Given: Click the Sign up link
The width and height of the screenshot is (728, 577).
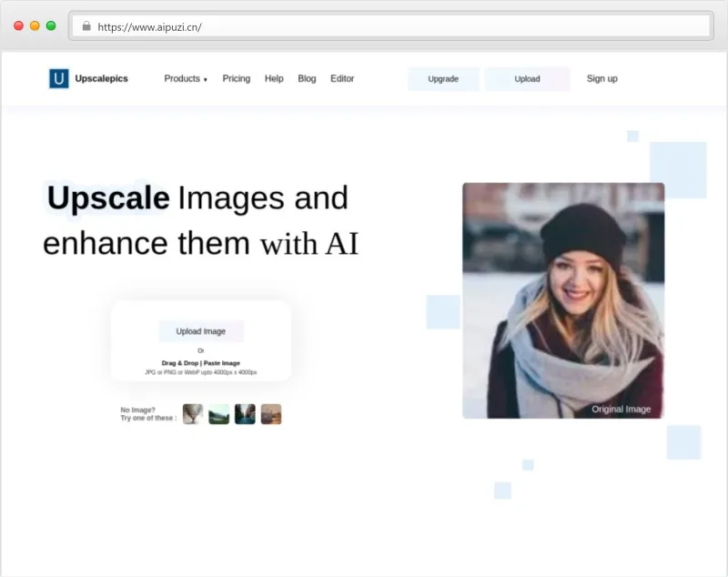Looking at the screenshot, I should point(602,79).
